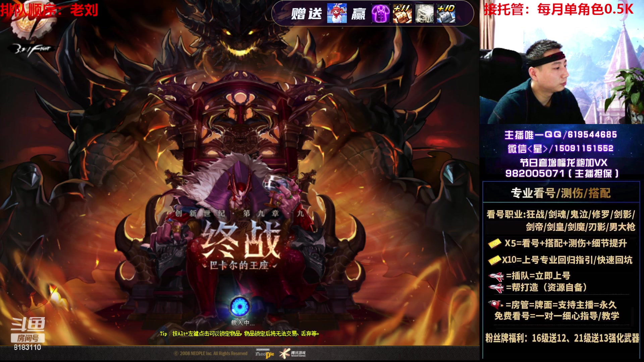
Task: Click the blue hexagram loading spinner icon
Action: pos(239,306)
